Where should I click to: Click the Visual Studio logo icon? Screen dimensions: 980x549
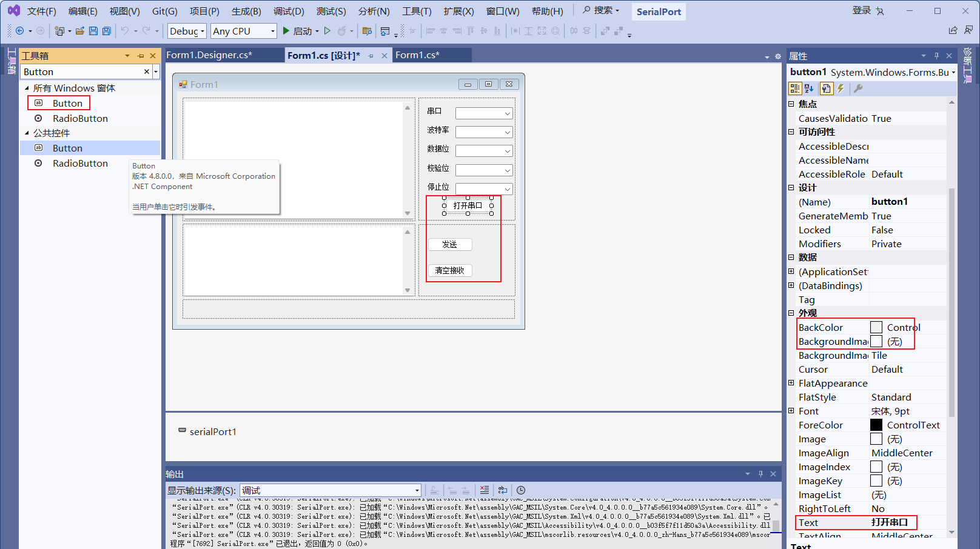tap(13, 11)
